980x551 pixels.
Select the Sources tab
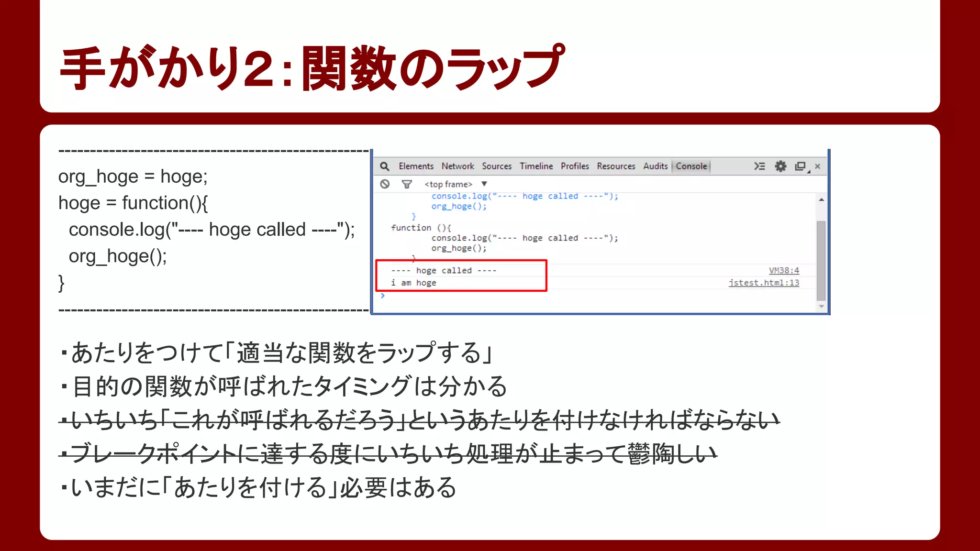click(x=496, y=166)
